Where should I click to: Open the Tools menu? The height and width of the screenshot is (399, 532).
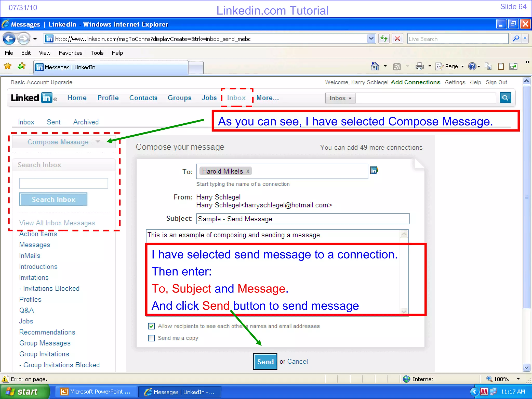pos(97,53)
